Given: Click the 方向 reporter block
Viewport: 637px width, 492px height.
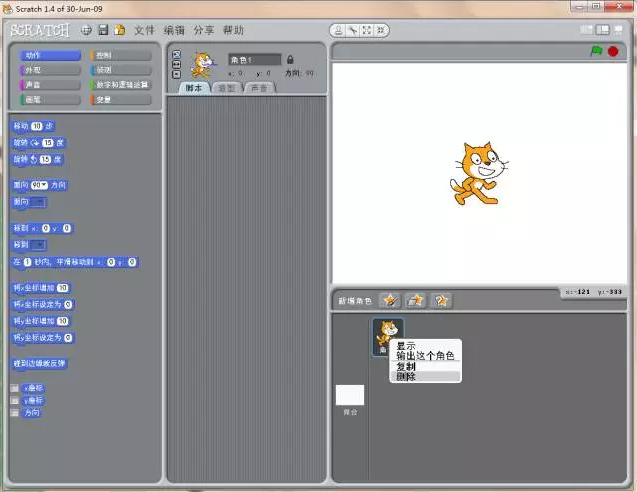Looking at the screenshot, I should [x=32, y=413].
